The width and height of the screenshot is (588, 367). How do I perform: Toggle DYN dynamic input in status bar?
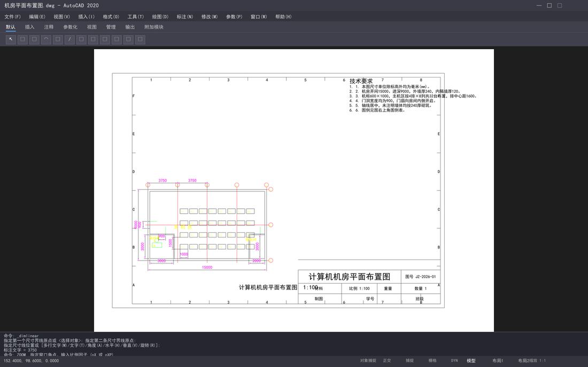click(454, 361)
